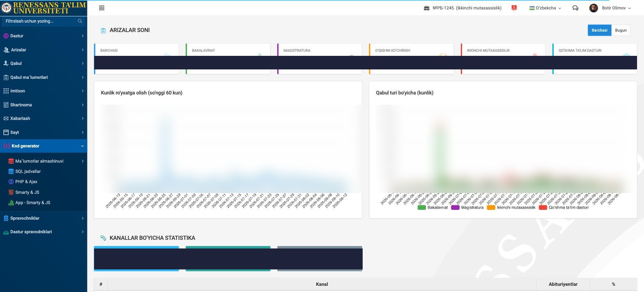Click the Arizalar soni clipboard heading icon

click(103, 30)
